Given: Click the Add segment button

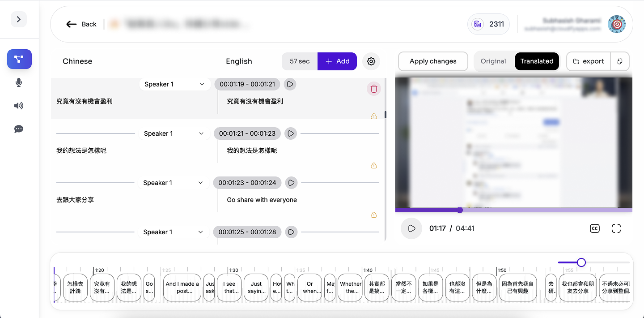Looking at the screenshot, I should 337,61.
